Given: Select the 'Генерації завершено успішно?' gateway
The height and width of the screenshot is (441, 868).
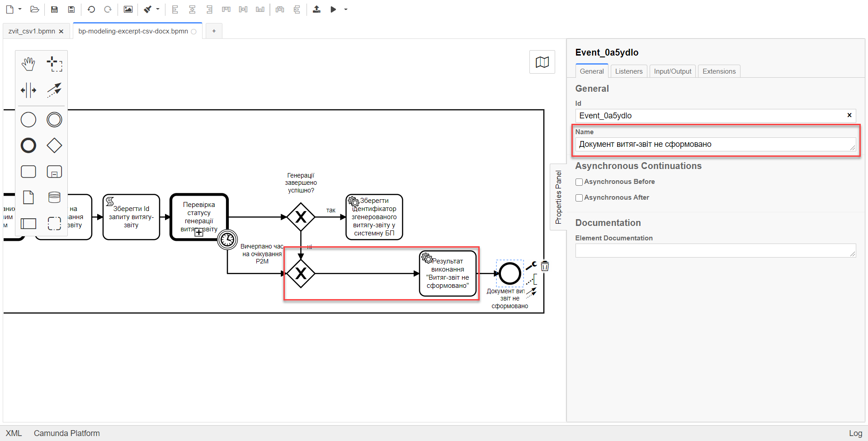Looking at the screenshot, I should [301, 217].
